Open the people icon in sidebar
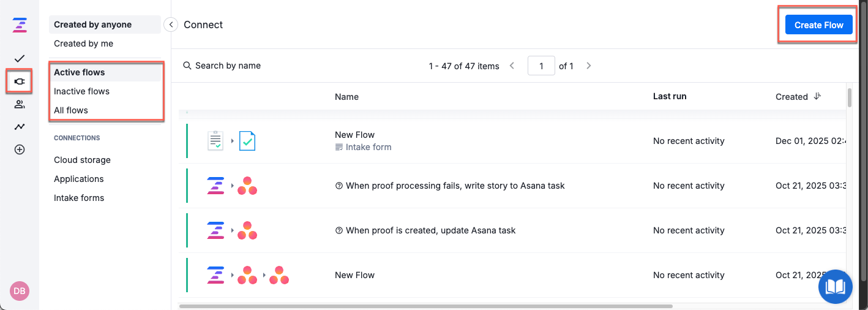This screenshot has height=310, width=868. (x=20, y=104)
